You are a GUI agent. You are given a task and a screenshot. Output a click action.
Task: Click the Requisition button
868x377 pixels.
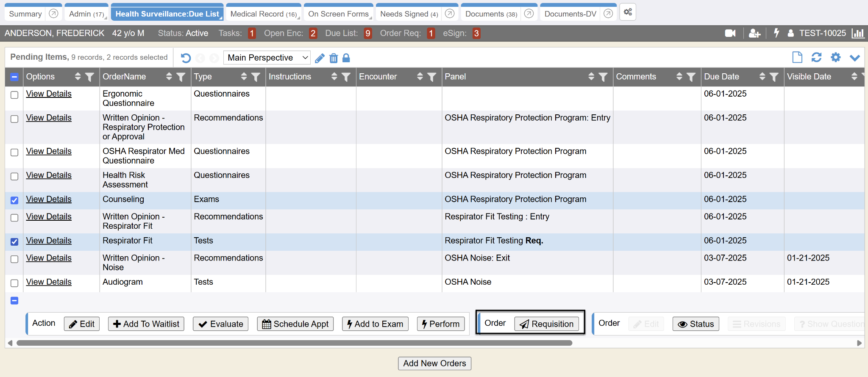tap(547, 324)
